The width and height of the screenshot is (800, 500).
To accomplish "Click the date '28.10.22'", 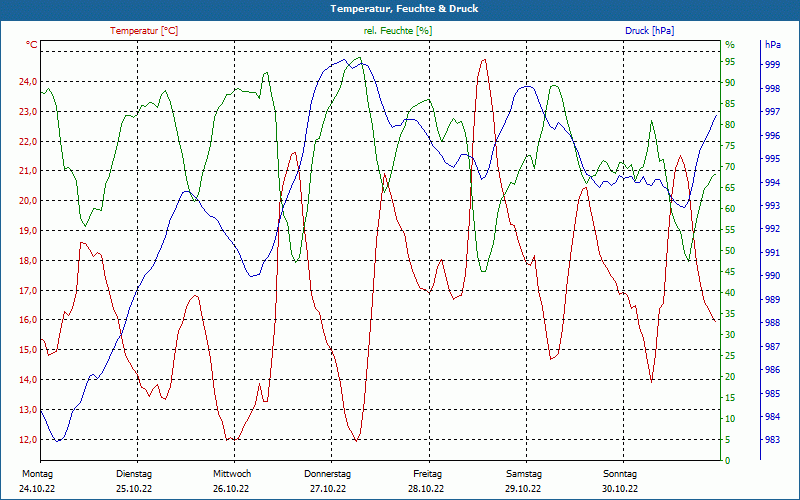I will (x=426, y=489).
